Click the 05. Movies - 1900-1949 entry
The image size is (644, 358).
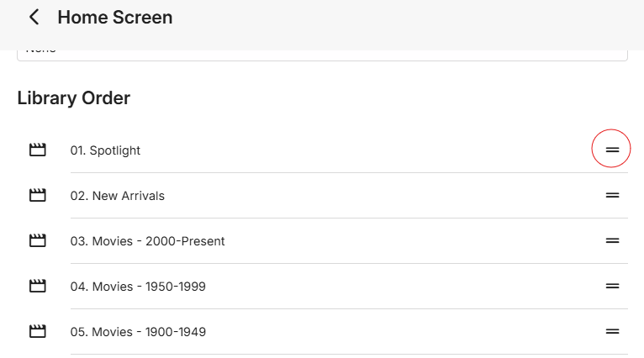[x=138, y=332]
